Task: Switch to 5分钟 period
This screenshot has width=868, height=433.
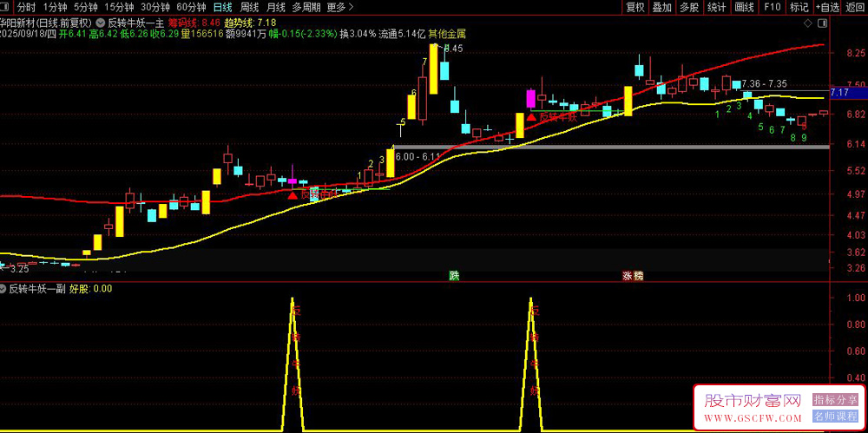Action: click(85, 7)
